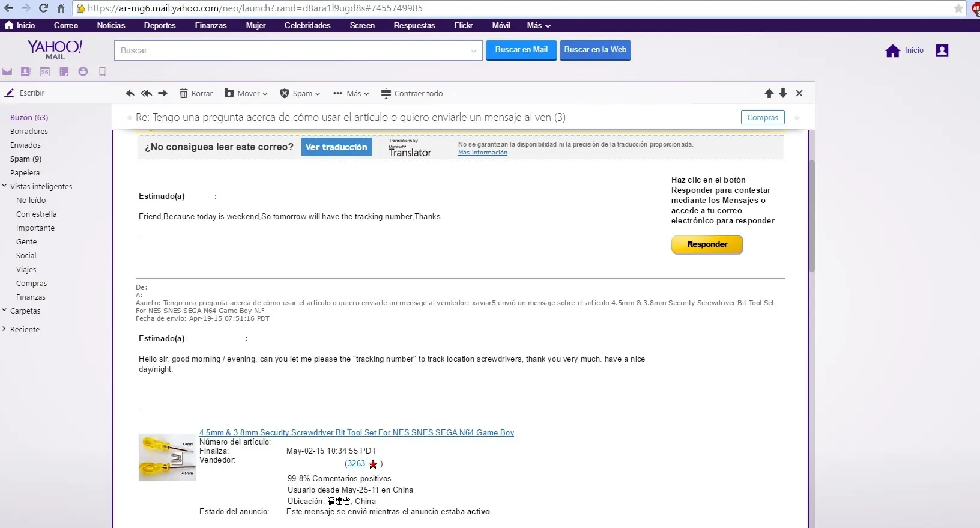Screen dimensions: 980x528
Task: Show the No leído smart view
Action: [31, 200]
